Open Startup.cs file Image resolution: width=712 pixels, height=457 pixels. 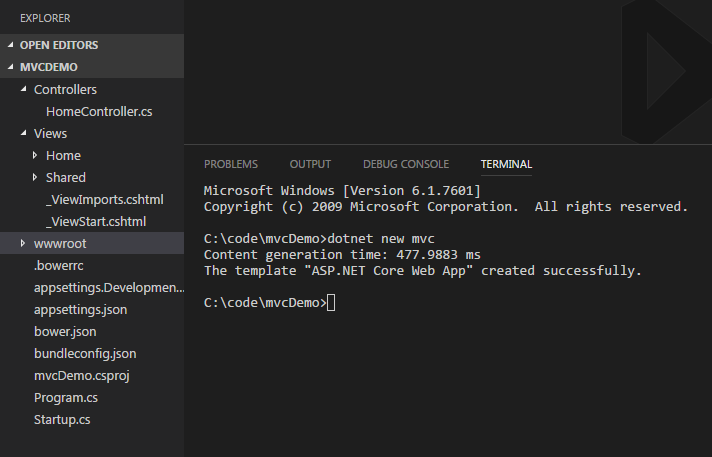coord(62,420)
